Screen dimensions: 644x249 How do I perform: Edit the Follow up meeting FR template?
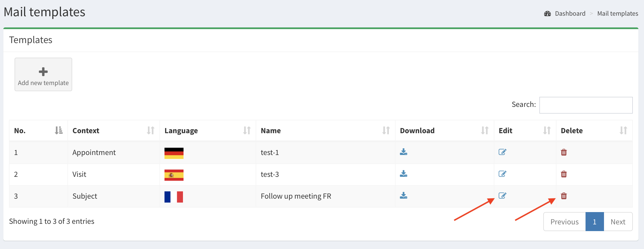pyautogui.click(x=502, y=196)
